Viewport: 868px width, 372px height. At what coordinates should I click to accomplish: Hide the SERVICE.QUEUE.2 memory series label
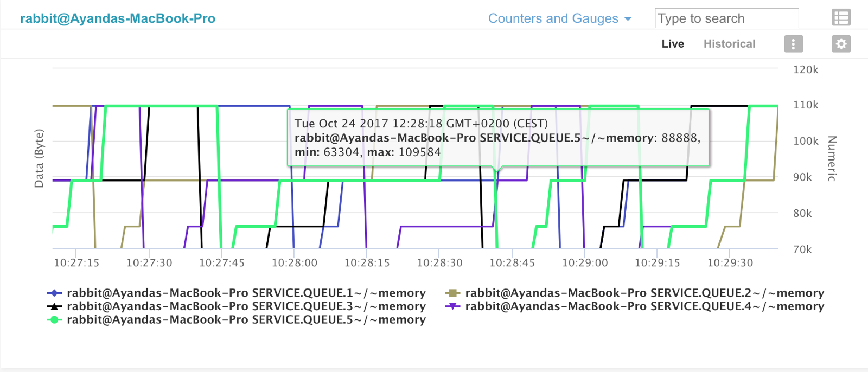[x=644, y=293]
